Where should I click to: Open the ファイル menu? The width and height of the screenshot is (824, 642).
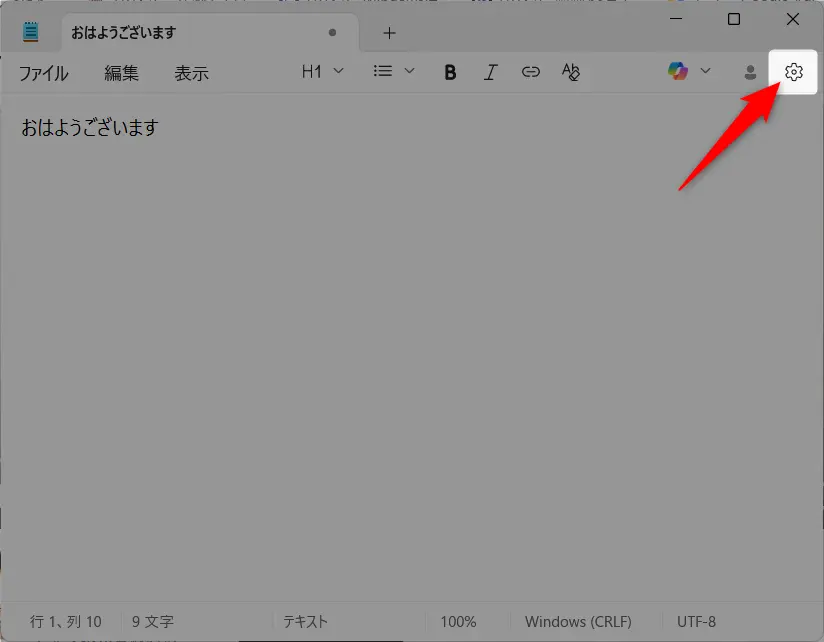click(x=44, y=73)
